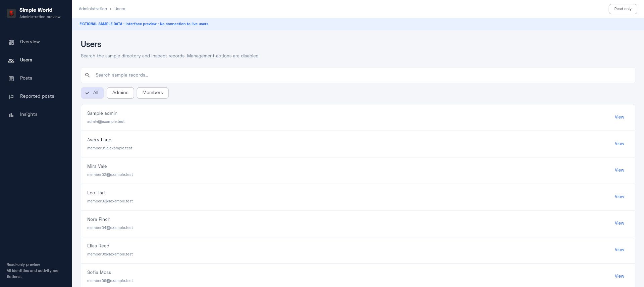The height and width of the screenshot is (287, 644).
Task: Filter the list by Members
Action: [x=153, y=93]
